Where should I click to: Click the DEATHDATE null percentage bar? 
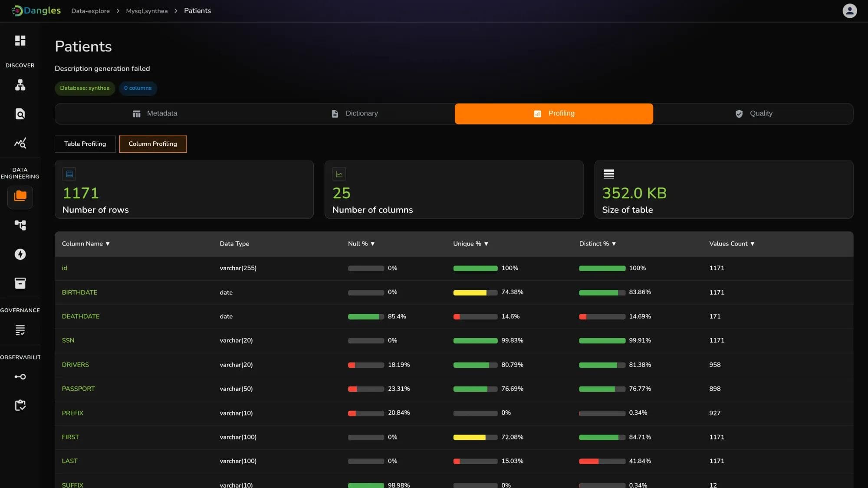point(366,316)
